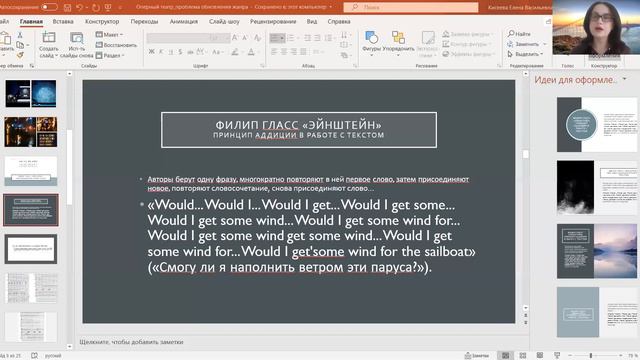Open the Макет layout dropdown
This screenshot has width=640, height=360.
tap(109, 35)
